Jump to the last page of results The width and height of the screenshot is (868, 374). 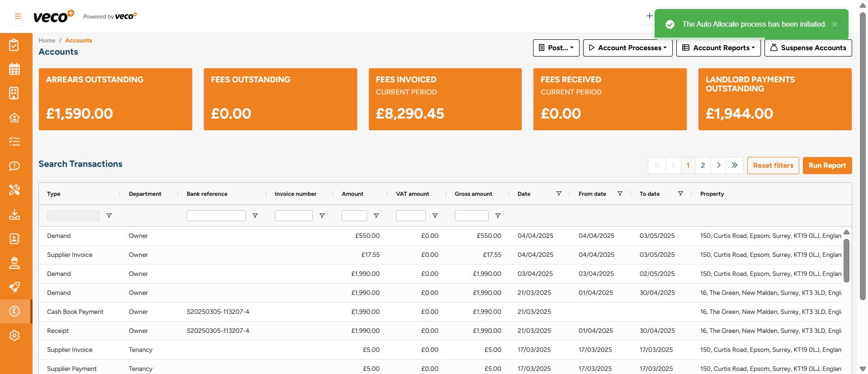734,166
